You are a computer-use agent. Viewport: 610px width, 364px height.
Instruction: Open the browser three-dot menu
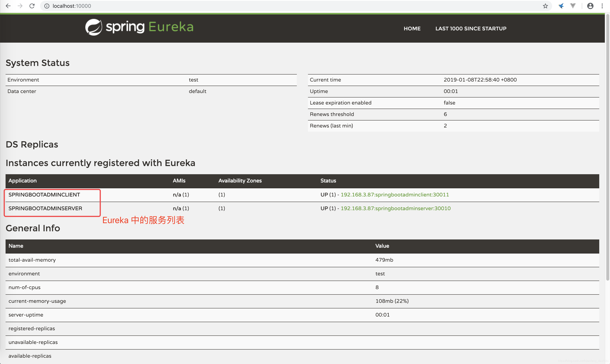tap(602, 6)
